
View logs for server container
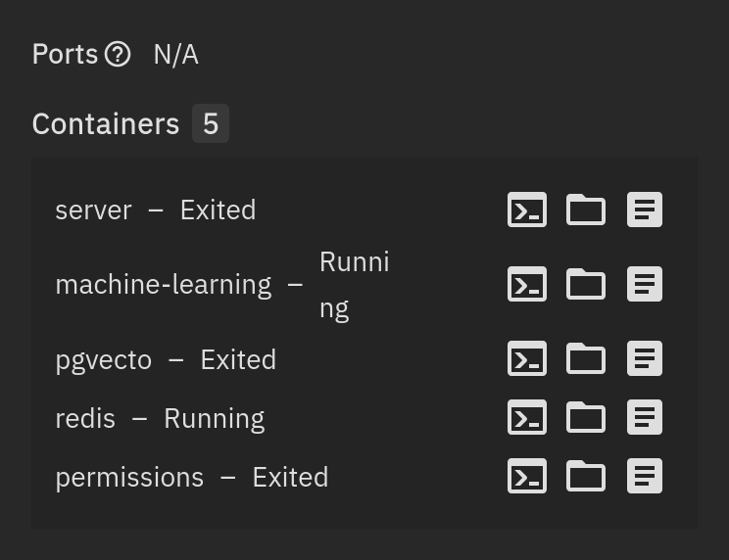pyautogui.click(x=645, y=210)
